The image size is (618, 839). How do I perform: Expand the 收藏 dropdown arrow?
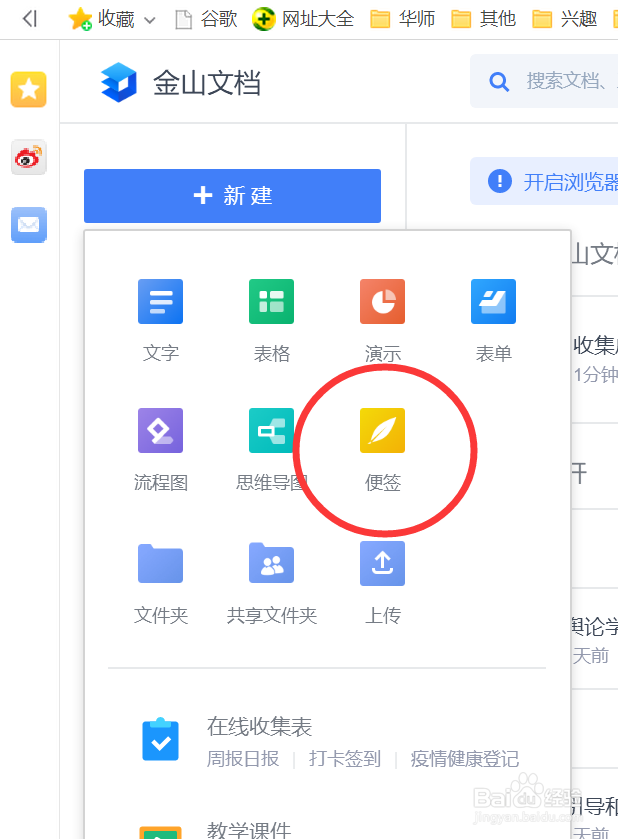(x=150, y=21)
